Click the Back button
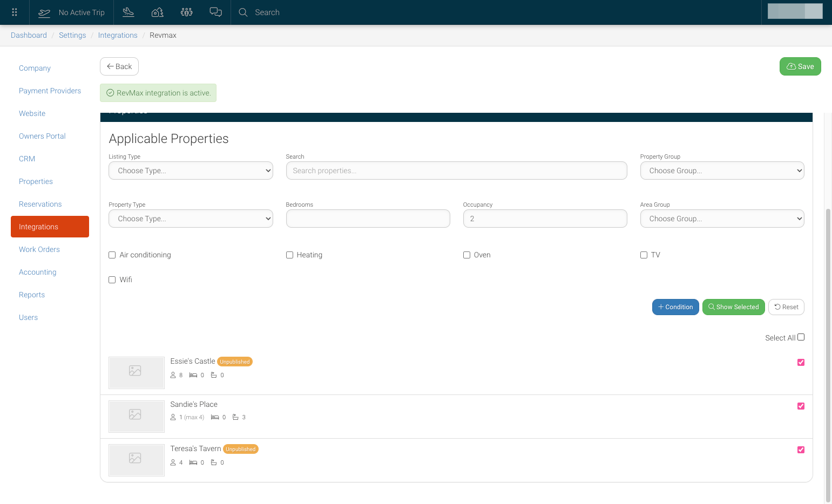The image size is (832, 504). [119, 66]
